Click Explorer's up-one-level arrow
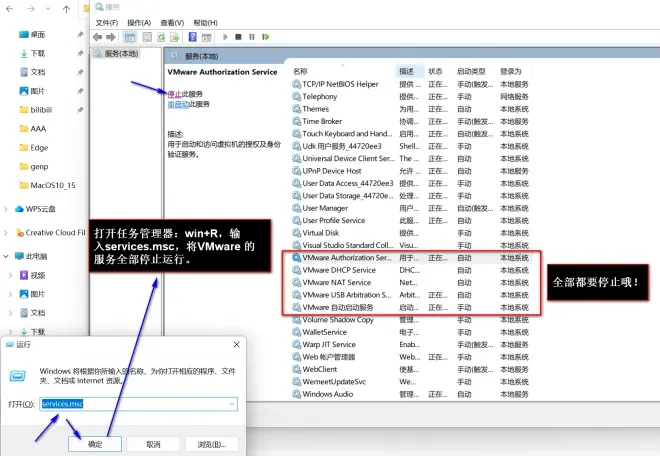Image resolution: width=660 pixels, height=456 pixels. pyautogui.click(x=66, y=9)
